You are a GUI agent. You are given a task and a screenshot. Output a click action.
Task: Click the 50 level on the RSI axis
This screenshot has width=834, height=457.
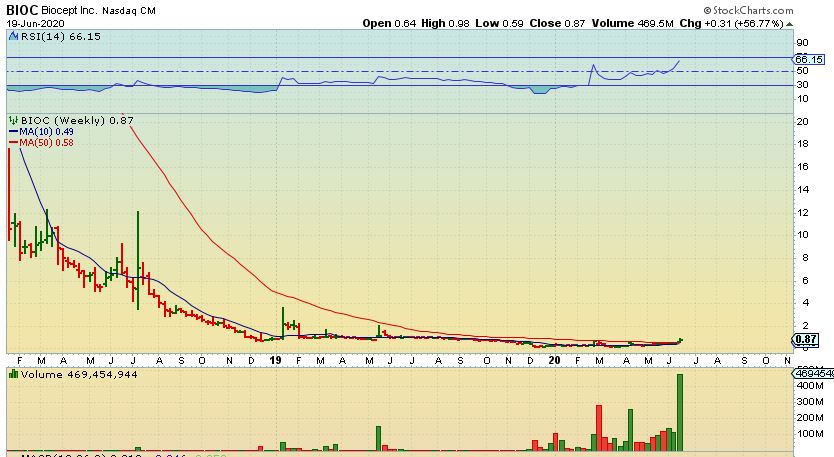coord(802,71)
